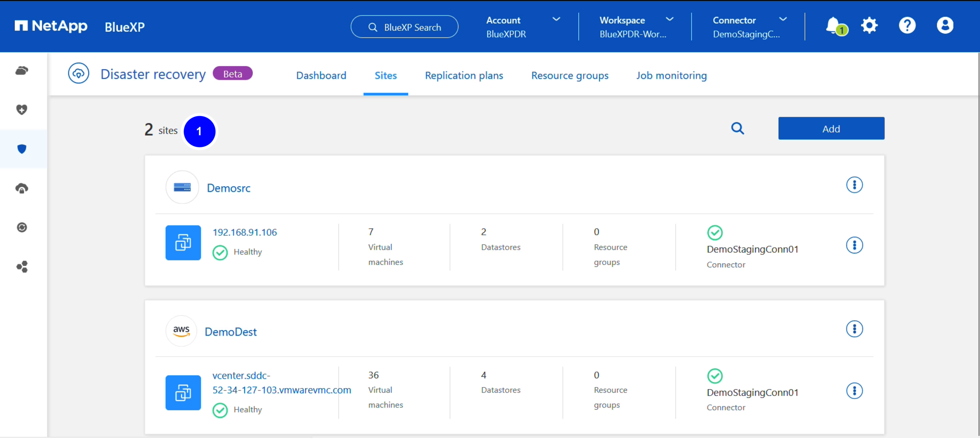Open the settings gear icon
The height and width of the screenshot is (438, 980).
pyautogui.click(x=869, y=26)
